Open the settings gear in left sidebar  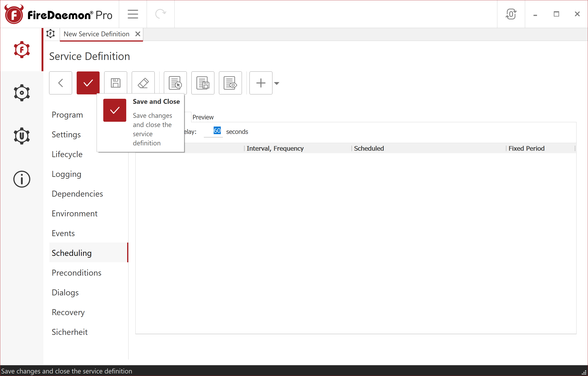[x=22, y=93]
